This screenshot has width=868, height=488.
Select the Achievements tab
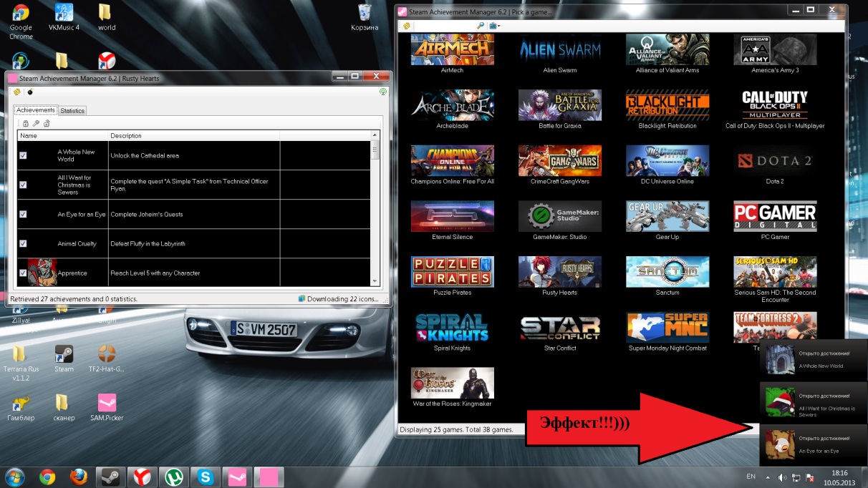(x=36, y=109)
